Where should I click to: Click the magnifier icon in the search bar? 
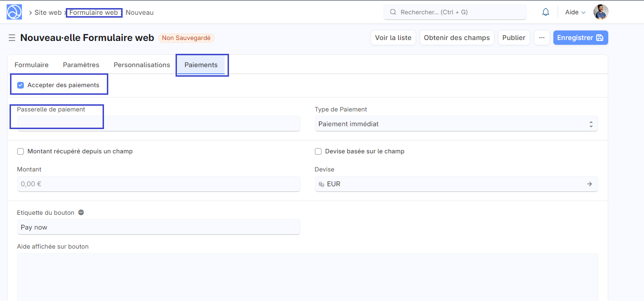click(393, 12)
